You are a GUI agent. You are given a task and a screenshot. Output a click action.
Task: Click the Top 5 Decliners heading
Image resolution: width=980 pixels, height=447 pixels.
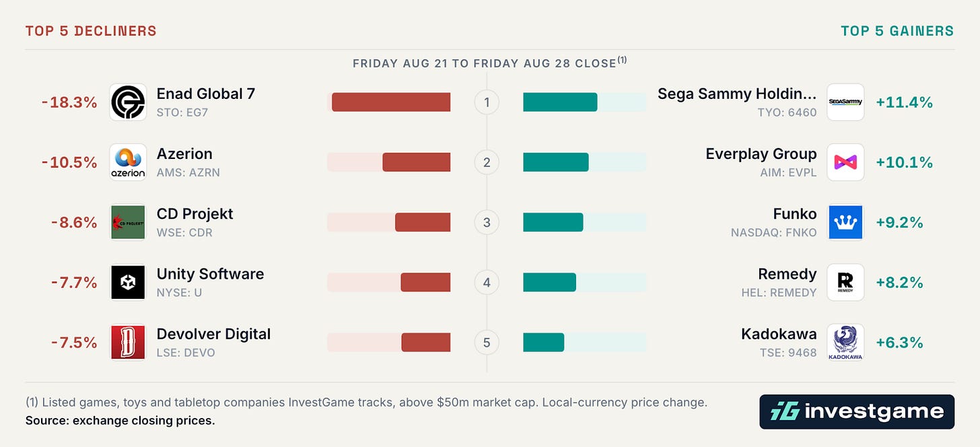click(91, 31)
